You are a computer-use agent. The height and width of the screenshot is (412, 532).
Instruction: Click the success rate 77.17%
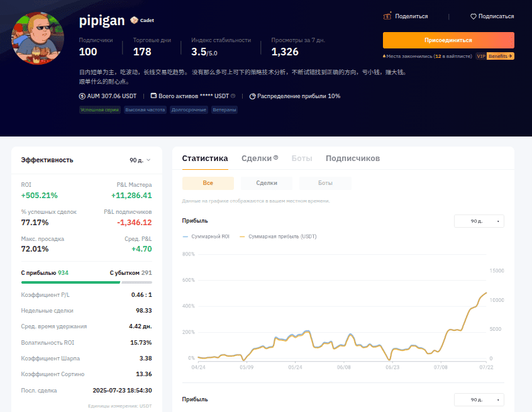[35, 223]
